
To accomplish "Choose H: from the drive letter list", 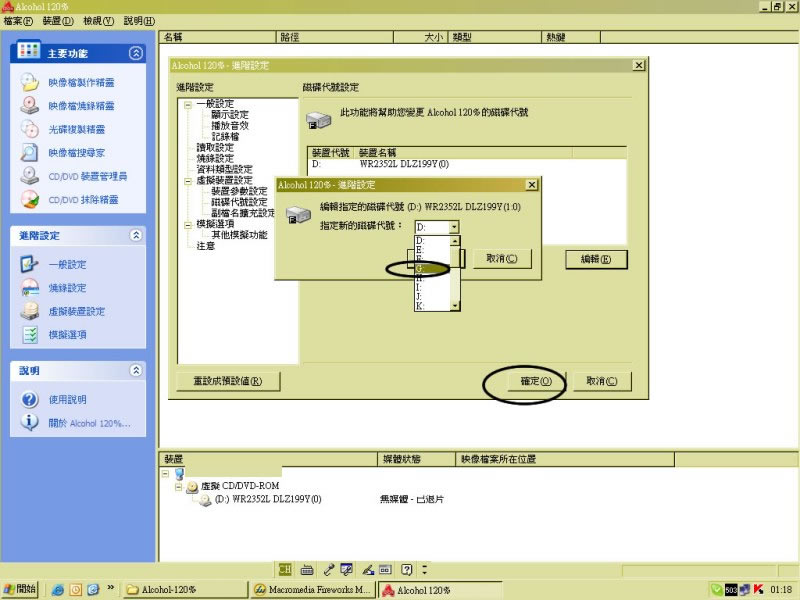I will [x=432, y=278].
